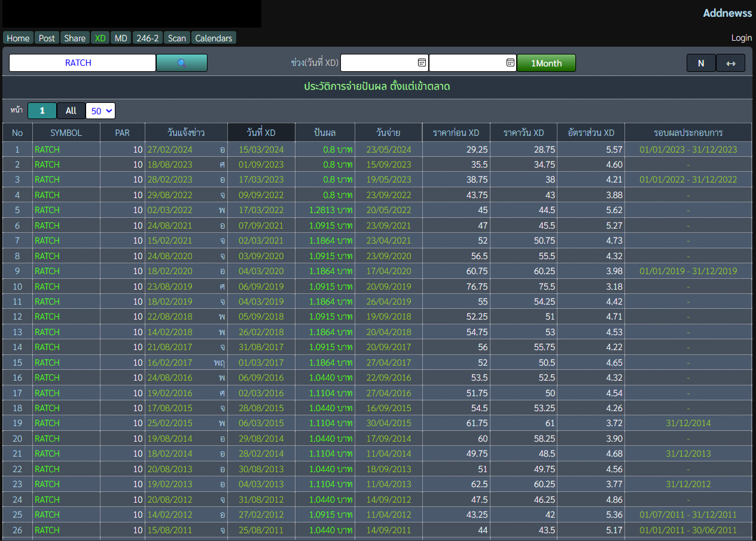756x541 pixels.
Task: Click the period 01/01/2022 - 31/12/2022
Action: 688,180
